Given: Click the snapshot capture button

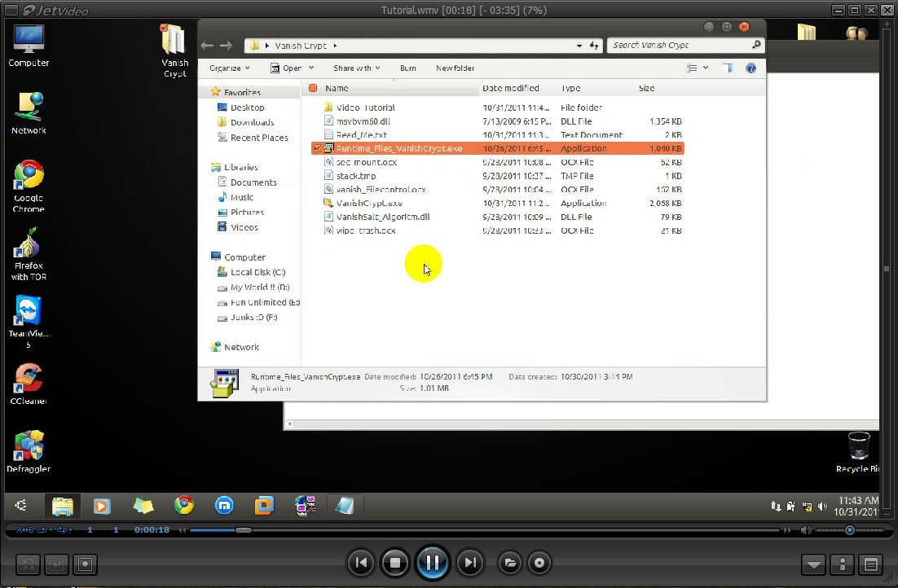Looking at the screenshot, I should pos(85,564).
